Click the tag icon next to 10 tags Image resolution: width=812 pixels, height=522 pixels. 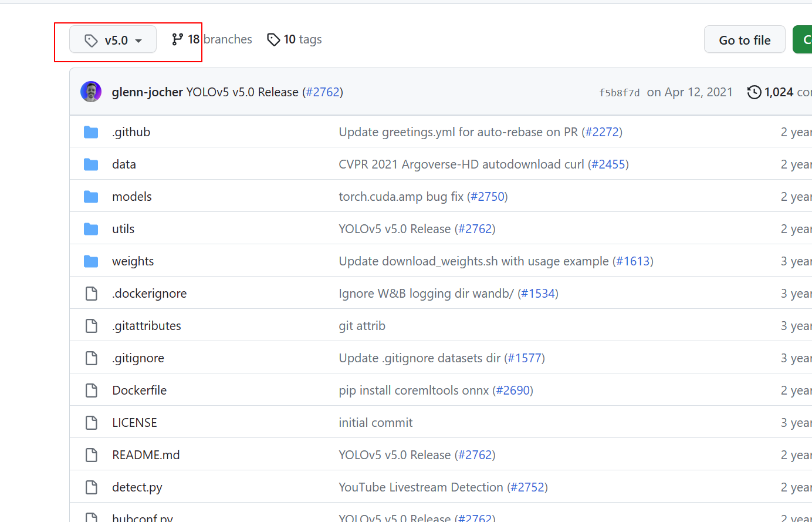(273, 39)
